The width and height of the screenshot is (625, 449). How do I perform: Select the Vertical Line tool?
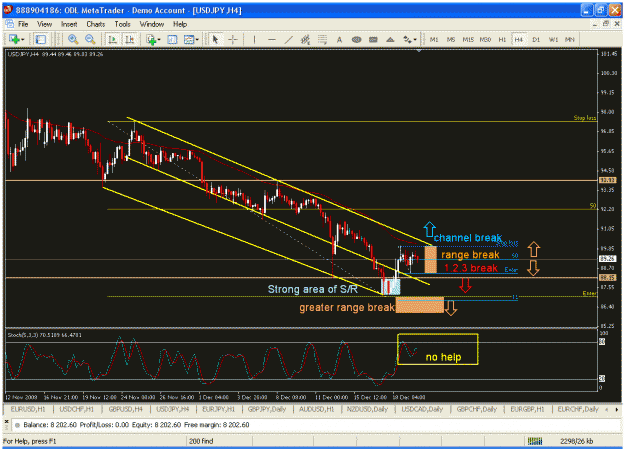[x=254, y=39]
